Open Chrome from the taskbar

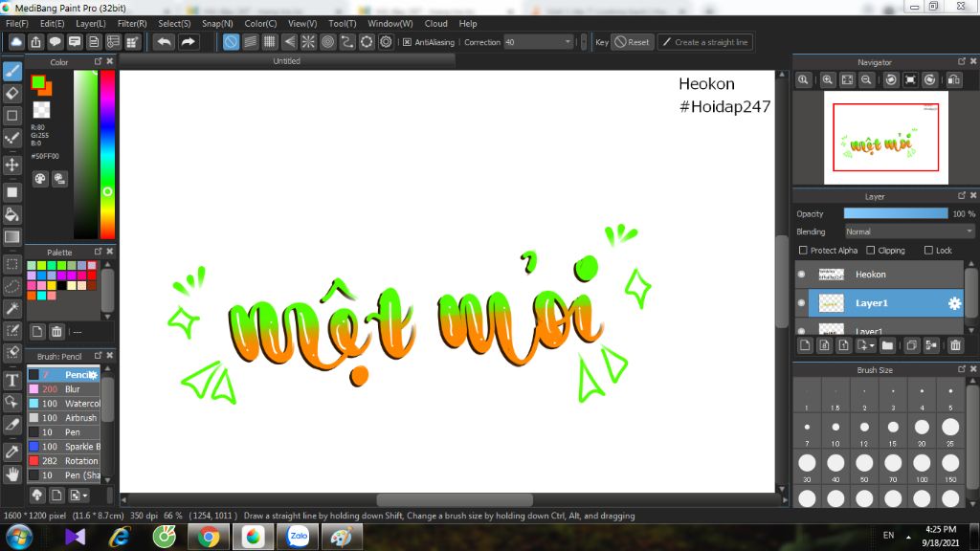209,537
